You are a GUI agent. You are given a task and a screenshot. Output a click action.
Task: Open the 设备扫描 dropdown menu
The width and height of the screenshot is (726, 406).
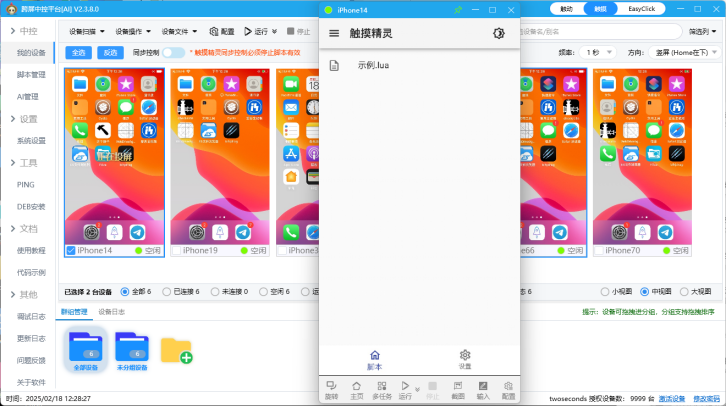[x=86, y=31]
